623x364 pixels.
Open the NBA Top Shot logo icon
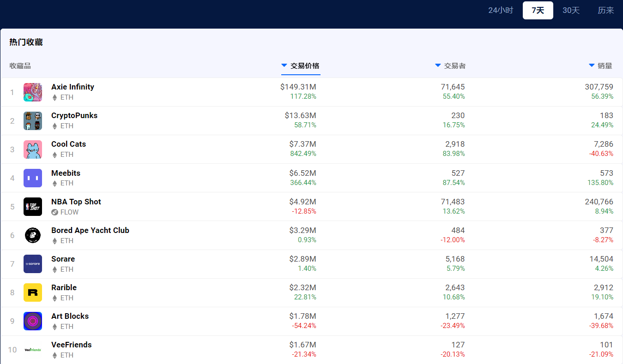point(33,207)
